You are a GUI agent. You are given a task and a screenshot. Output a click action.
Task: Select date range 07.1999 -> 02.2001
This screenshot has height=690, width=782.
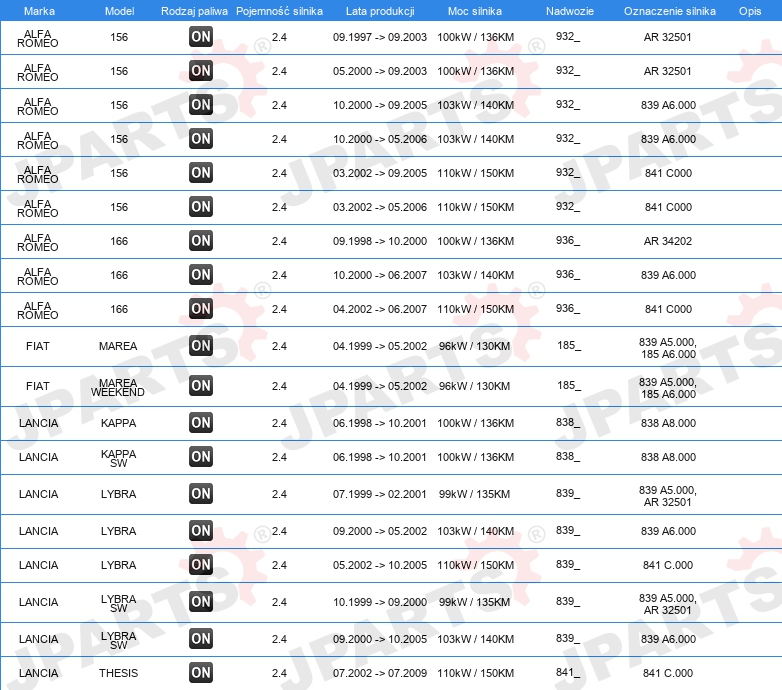click(380, 495)
